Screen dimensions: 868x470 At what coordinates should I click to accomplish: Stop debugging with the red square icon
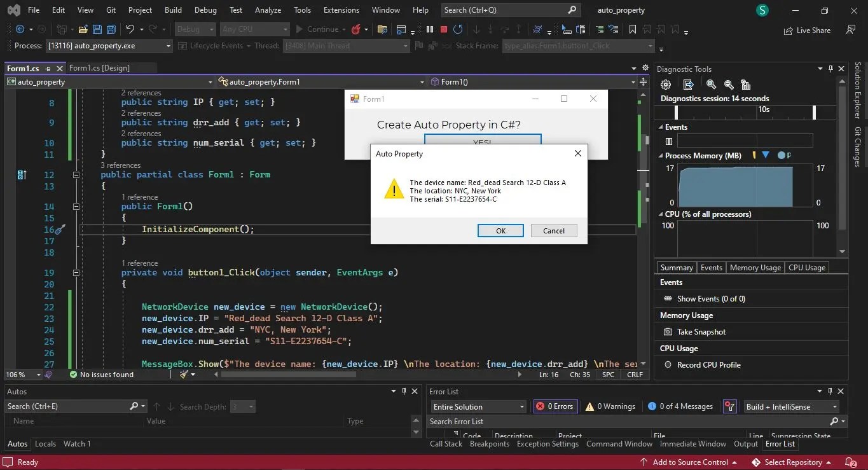444,29
